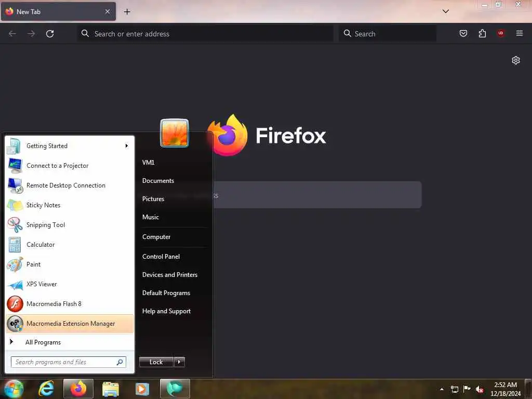The height and width of the screenshot is (399, 532).
Task: Open new tab personalize gear
Action: point(516,60)
